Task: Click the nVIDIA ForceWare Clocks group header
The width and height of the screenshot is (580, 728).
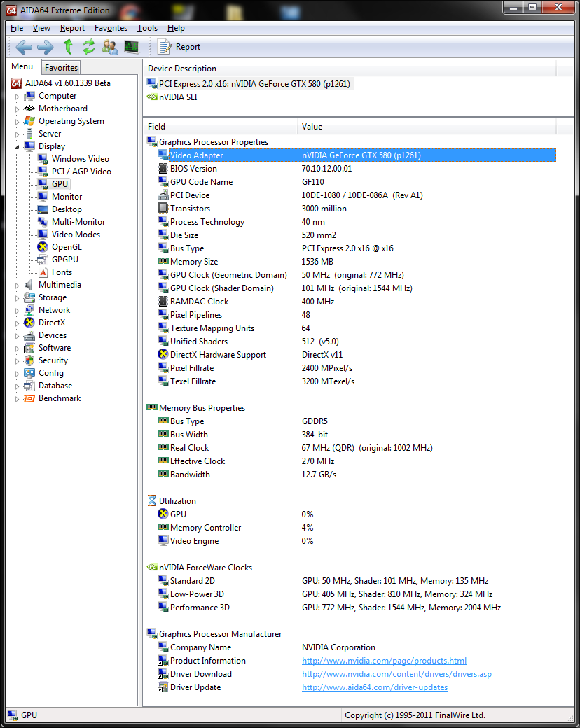Action: pos(200,568)
